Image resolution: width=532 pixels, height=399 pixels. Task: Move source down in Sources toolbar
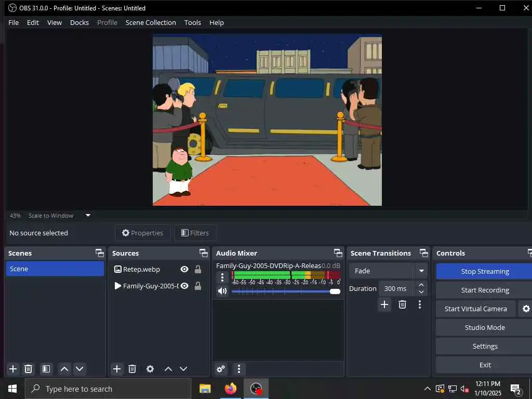[x=183, y=369]
